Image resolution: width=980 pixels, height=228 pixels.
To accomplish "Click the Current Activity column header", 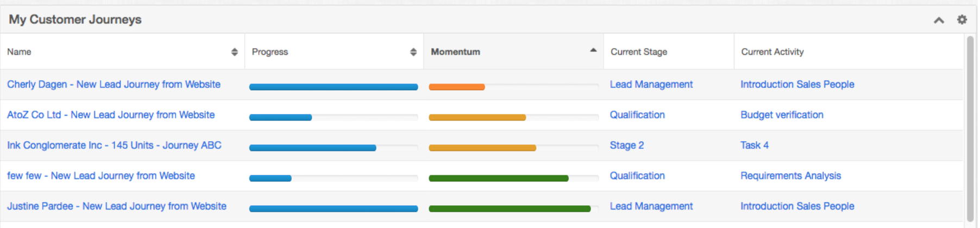I will [x=772, y=52].
